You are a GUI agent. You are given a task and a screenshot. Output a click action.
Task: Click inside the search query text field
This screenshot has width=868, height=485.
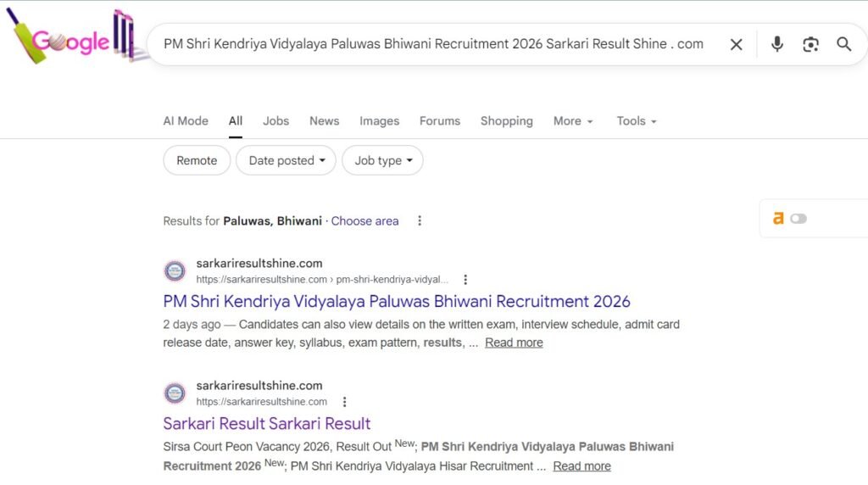tap(432, 44)
